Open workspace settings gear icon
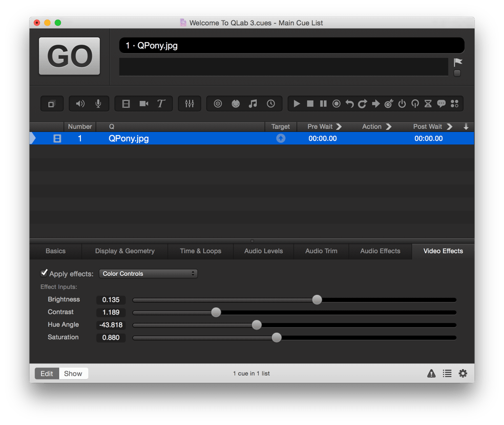 [x=463, y=374]
